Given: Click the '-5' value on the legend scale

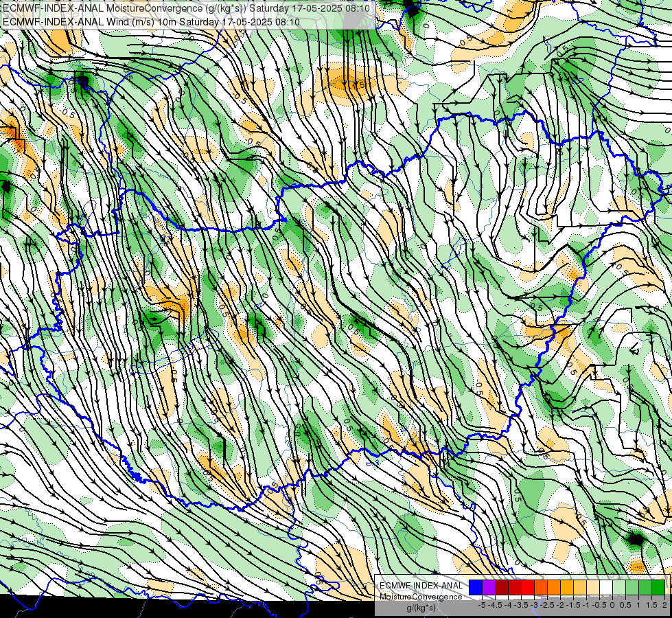Looking at the screenshot, I should click(482, 605).
